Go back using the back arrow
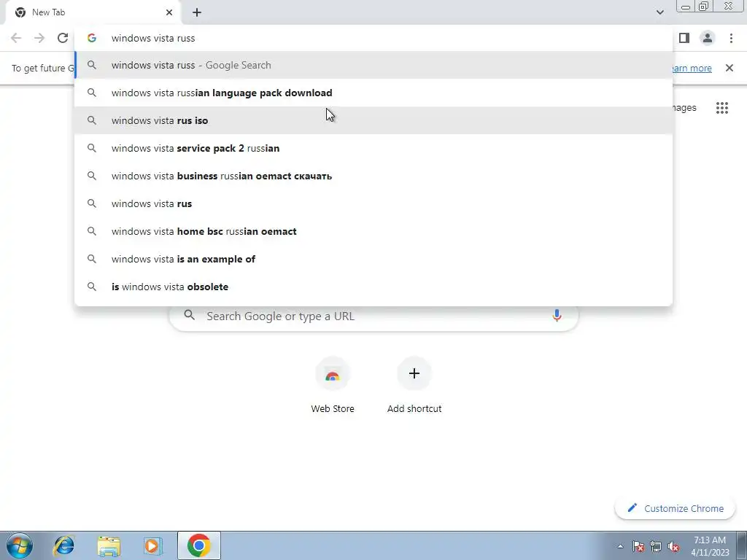747x560 pixels. 16,38
